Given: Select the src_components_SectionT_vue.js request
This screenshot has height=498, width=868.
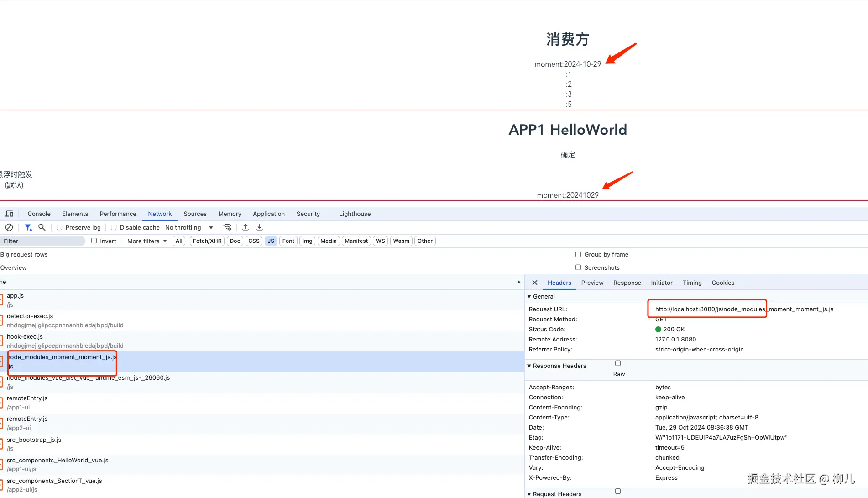Looking at the screenshot, I should click(262, 485).
